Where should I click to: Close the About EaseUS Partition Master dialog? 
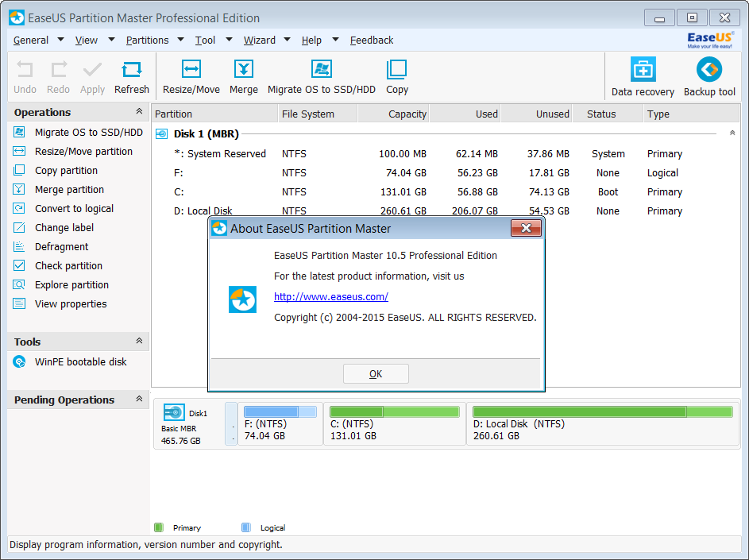[526, 229]
